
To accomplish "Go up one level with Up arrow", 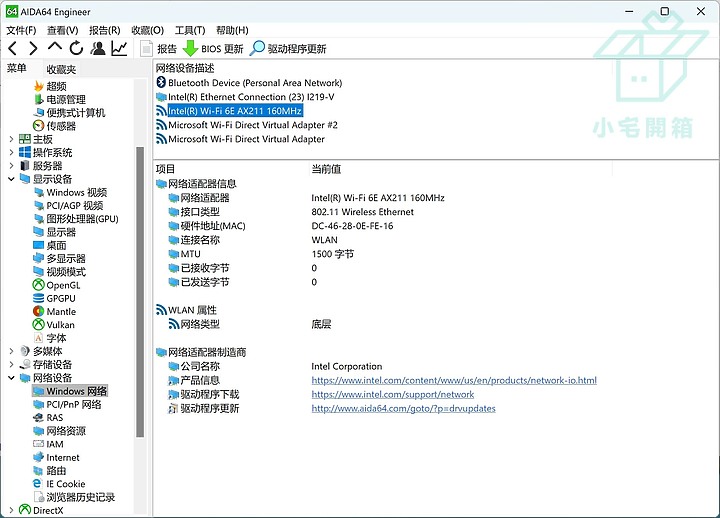I will (55, 47).
